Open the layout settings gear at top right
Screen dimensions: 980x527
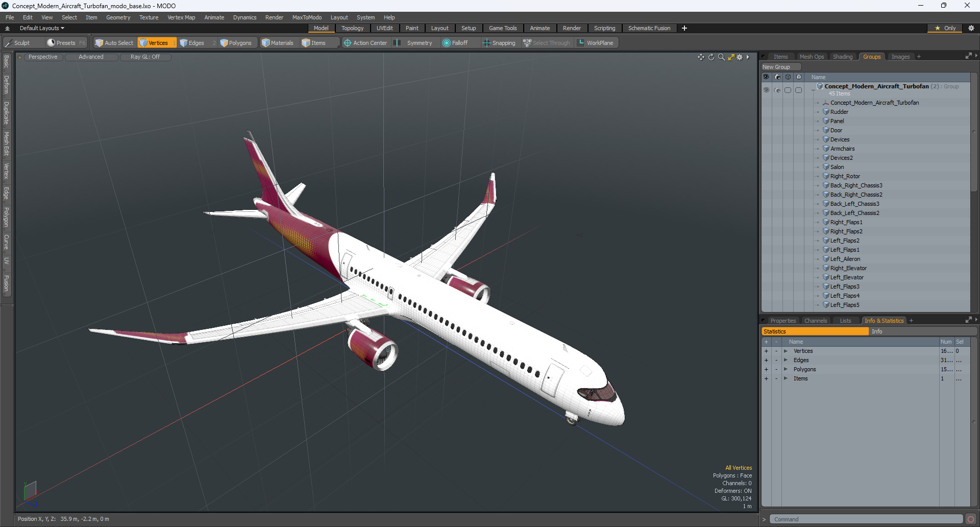tap(971, 28)
